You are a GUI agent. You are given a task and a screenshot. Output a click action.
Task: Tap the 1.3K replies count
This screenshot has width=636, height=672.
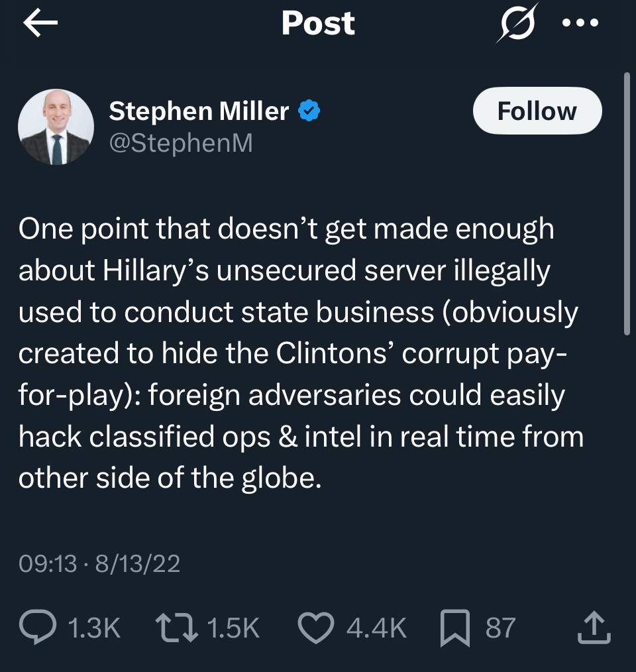point(95,628)
